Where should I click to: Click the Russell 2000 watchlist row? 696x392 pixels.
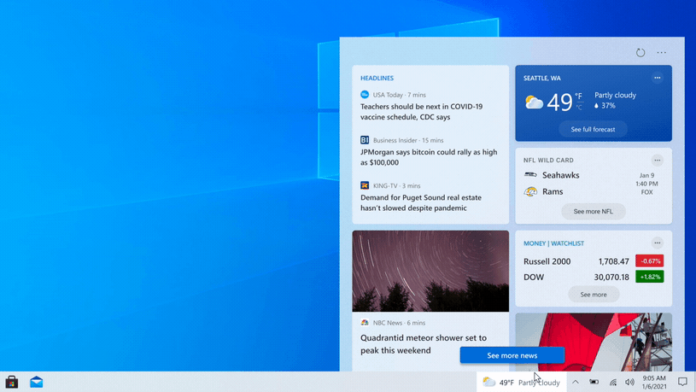(x=593, y=261)
